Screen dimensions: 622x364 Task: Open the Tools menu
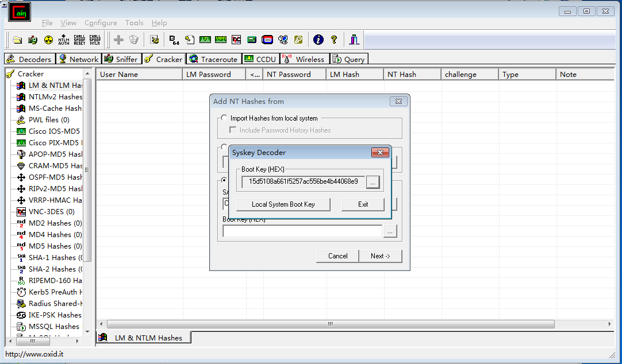point(134,23)
